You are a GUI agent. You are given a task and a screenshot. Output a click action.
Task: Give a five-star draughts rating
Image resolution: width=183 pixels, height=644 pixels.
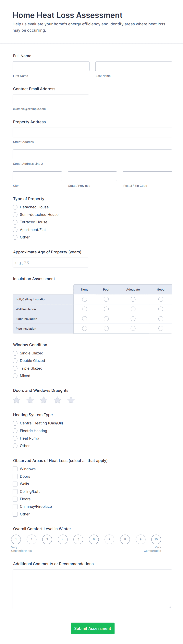(x=71, y=400)
